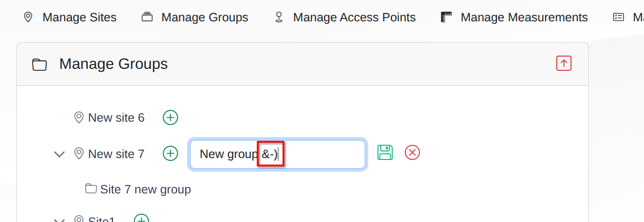Screen dimensions: 644x222
Task: Click the folder icon beside Manage Groups title
Action: [x=39, y=64]
